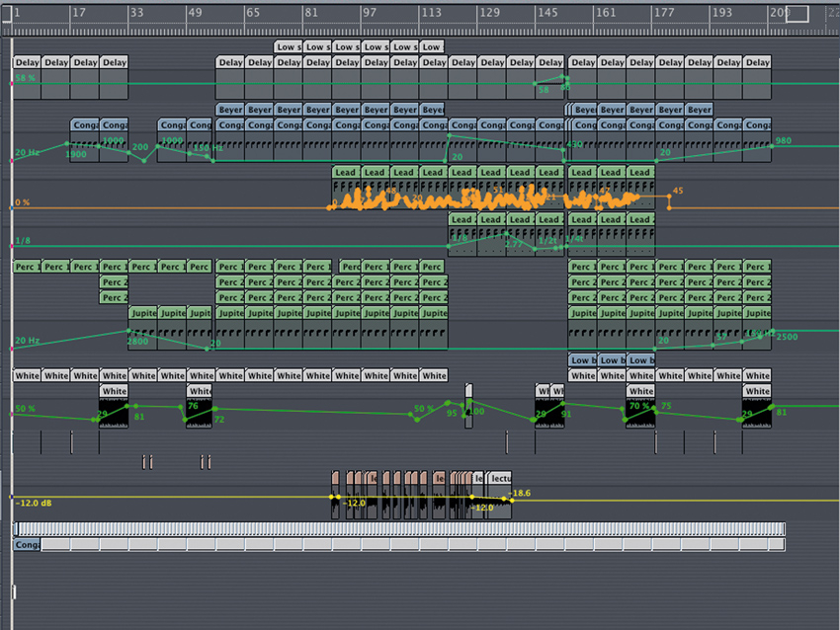The height and width of the screenshot is (630, 840).
Task: Click the 57 automation value near Jupiter regions
Action: pyautogui.click(x=721, y=337)
